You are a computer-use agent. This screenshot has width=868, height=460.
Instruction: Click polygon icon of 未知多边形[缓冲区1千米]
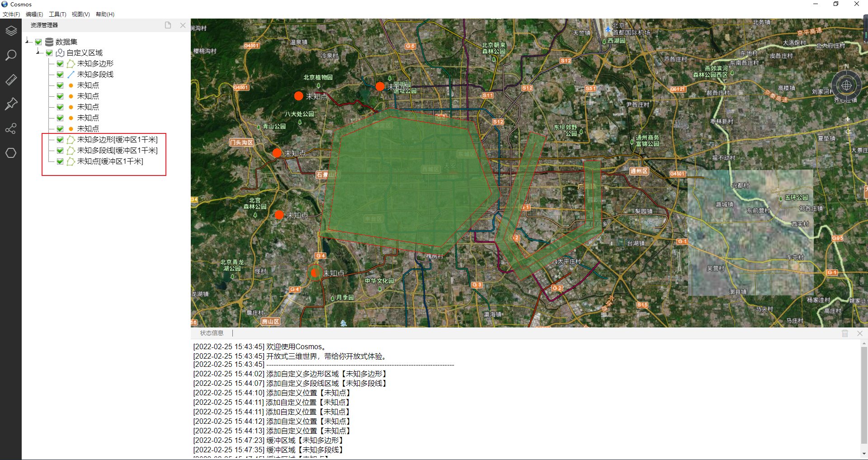click(x=71, y=140)
